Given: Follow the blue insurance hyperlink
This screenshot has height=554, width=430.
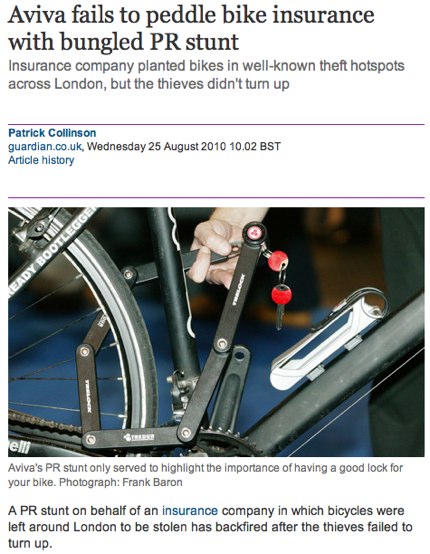Looking at the screenshot, I should [190, 511].
